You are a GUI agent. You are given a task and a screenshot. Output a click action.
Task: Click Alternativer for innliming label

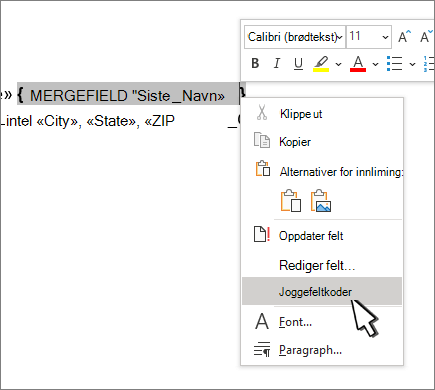[342, 172]
